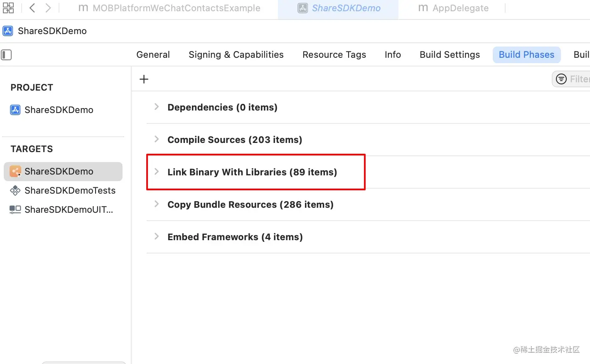Select the ShareSDKDemo target
This screenshot has width=590, height=364.
63,172
